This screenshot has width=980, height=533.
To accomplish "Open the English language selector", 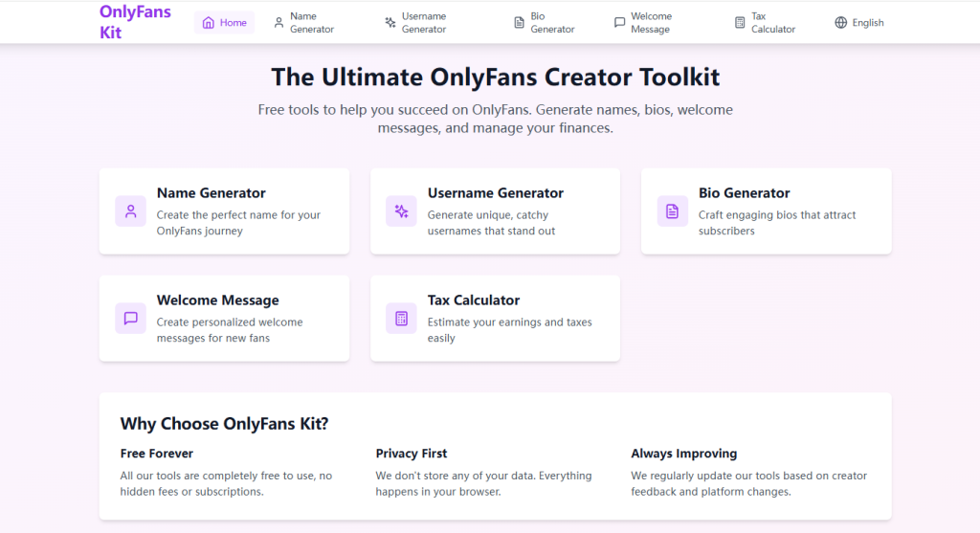I will tap(867, 23).
